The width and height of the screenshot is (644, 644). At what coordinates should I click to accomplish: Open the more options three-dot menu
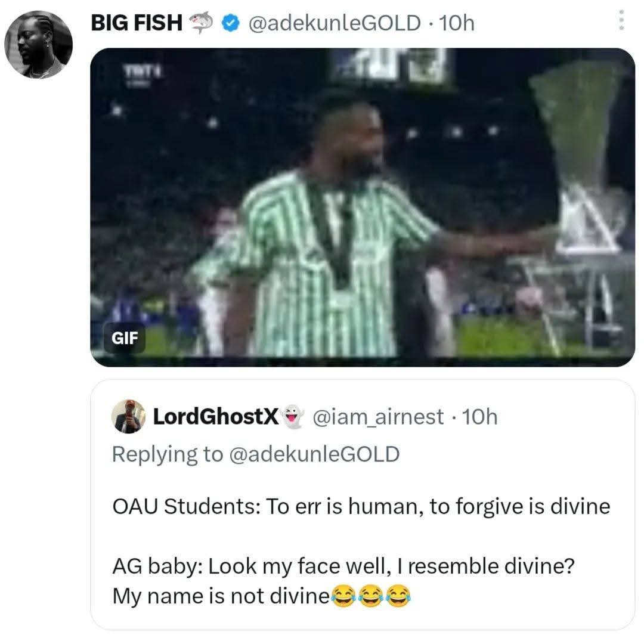click(x=621, y=20)
